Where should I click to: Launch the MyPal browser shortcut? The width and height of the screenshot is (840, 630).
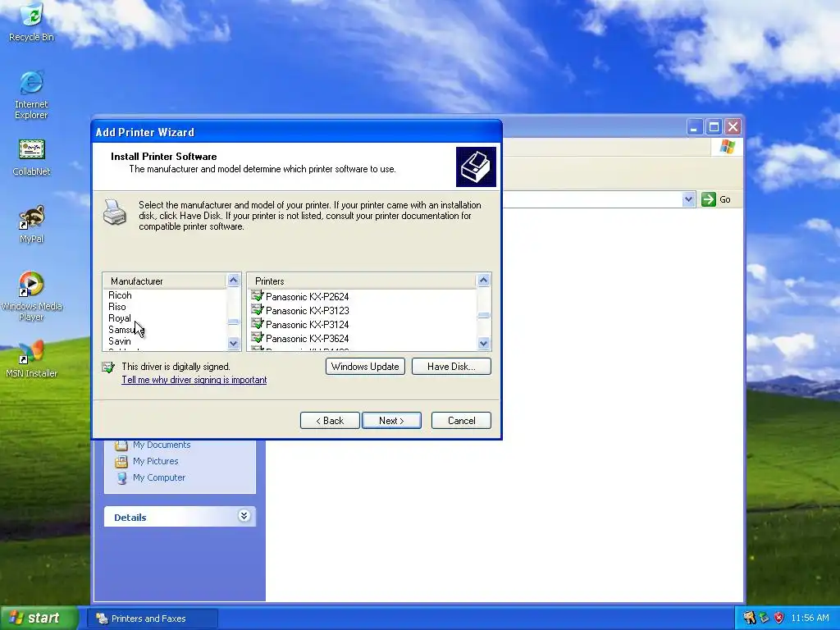tap(31, 224)
